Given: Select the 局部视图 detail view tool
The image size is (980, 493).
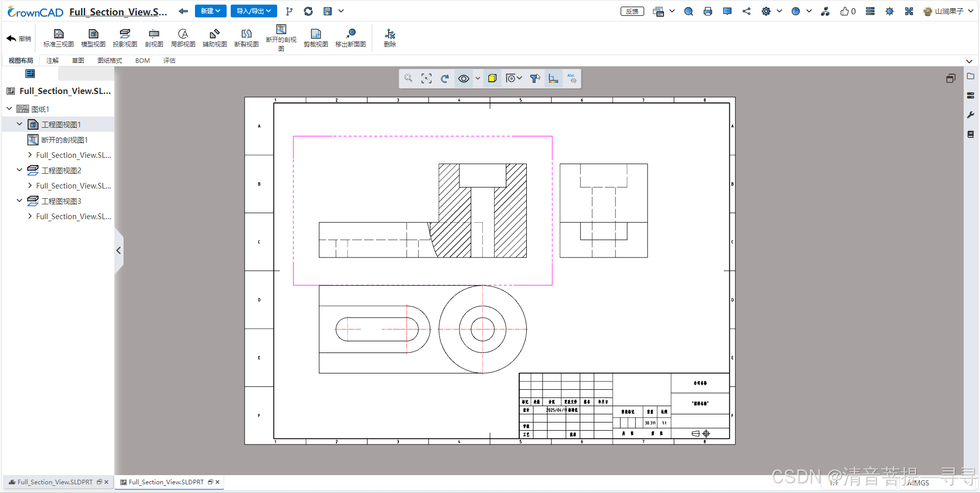Looking at the screenshot, I should tap(183, 38).
